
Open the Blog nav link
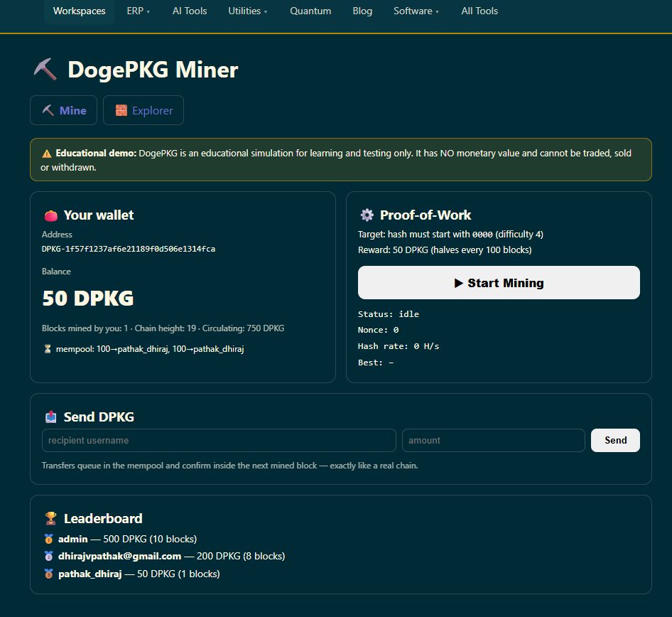(x=362, y=11)
